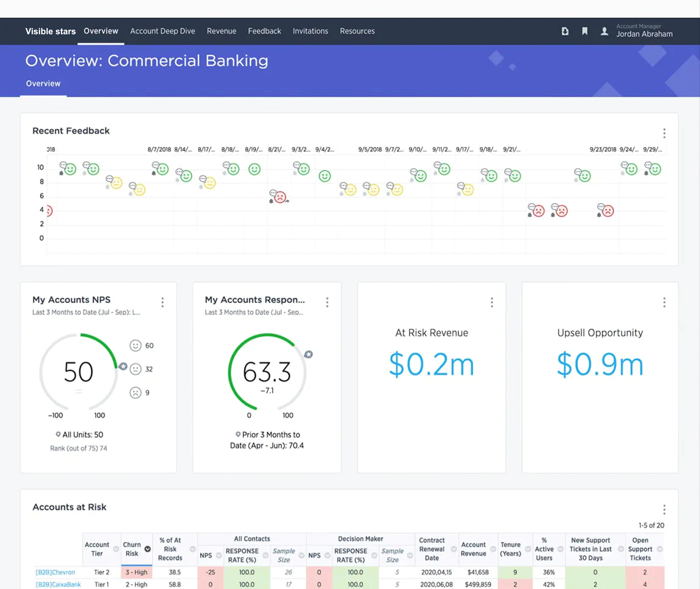Toggle the active Churn Risk sort arrow
700x589 pixels.
(147, 549)
